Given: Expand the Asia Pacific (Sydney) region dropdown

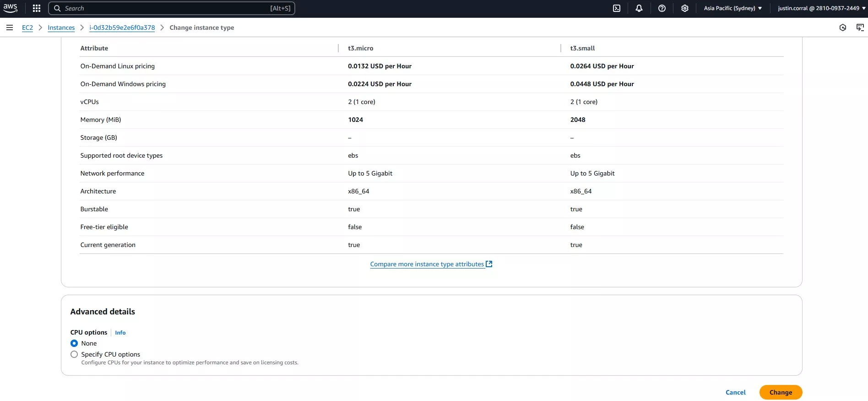Looking at the screenshot, I should tap(732, 8).
